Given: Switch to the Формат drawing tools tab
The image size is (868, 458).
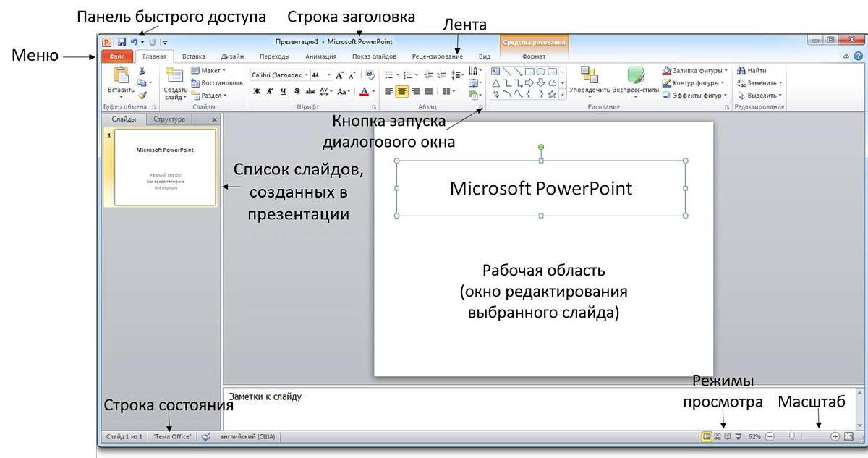Looking at the screenshot, I should [x=534, y=56].
